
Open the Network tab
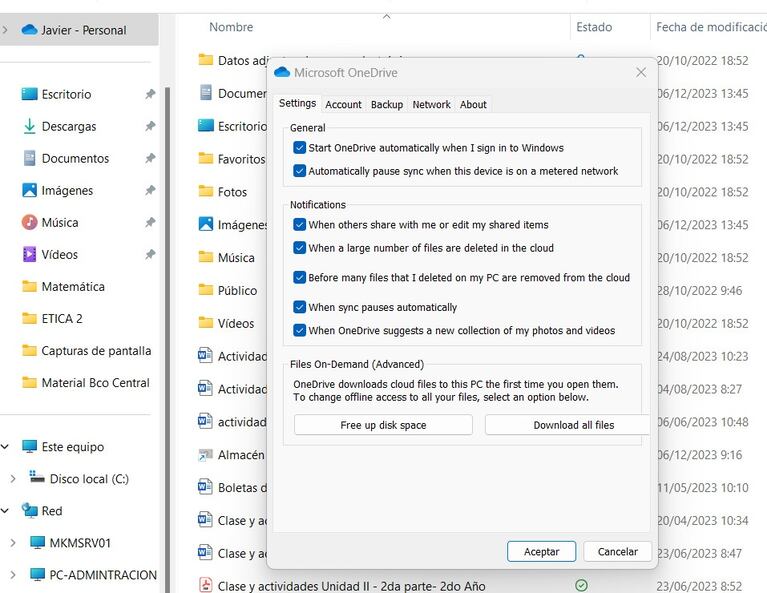click(x=431, y=104)
